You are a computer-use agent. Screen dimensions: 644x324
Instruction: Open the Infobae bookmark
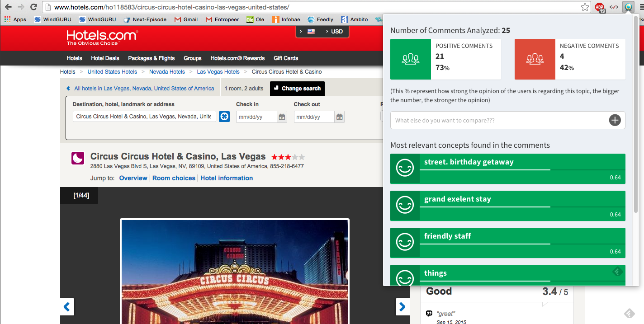pos(286,19)
